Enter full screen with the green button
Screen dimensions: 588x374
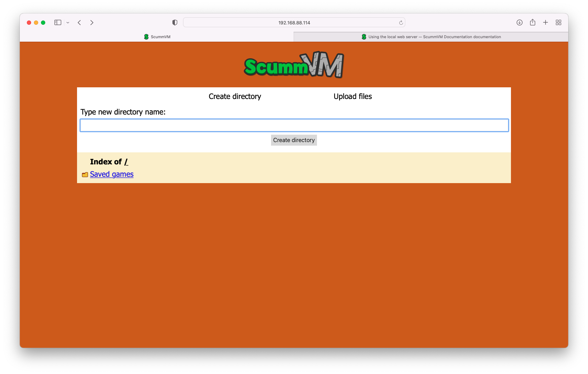coord(43,23)
